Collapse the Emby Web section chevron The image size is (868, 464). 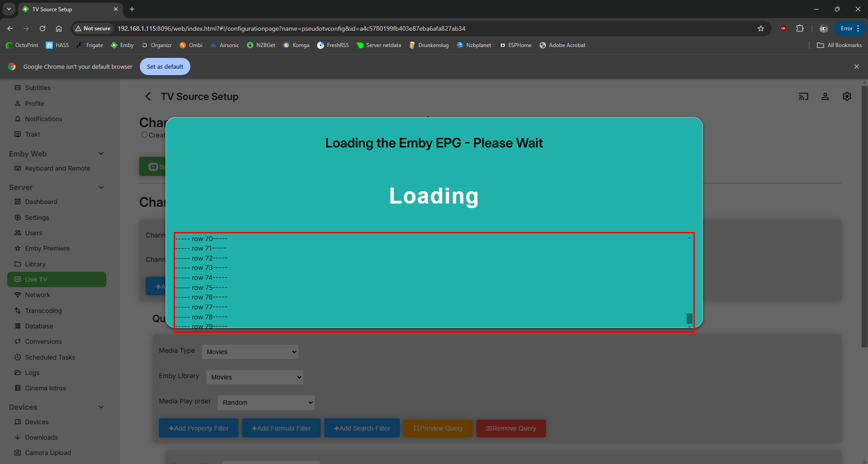(x=101, y=153)
